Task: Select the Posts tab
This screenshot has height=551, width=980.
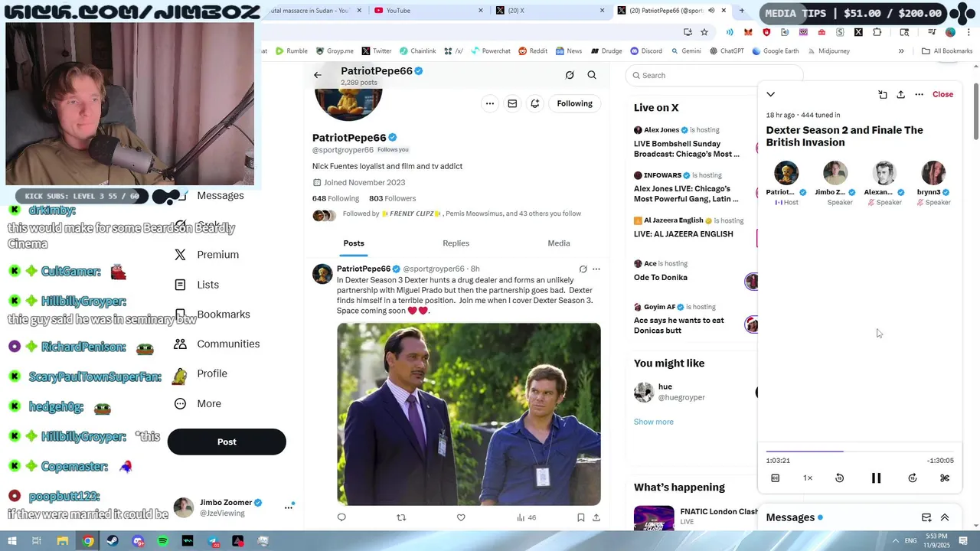Action: click(x=354, y=243)
